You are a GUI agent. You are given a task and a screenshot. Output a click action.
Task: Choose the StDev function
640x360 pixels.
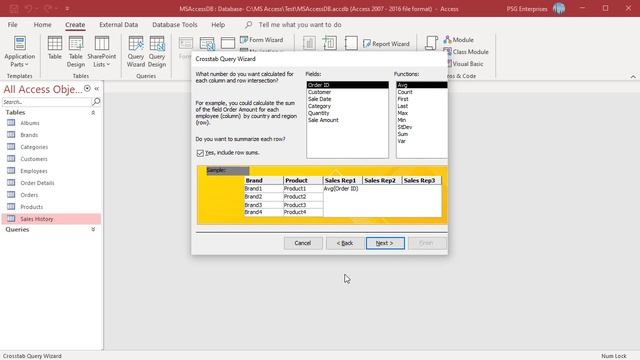(422, 127)
